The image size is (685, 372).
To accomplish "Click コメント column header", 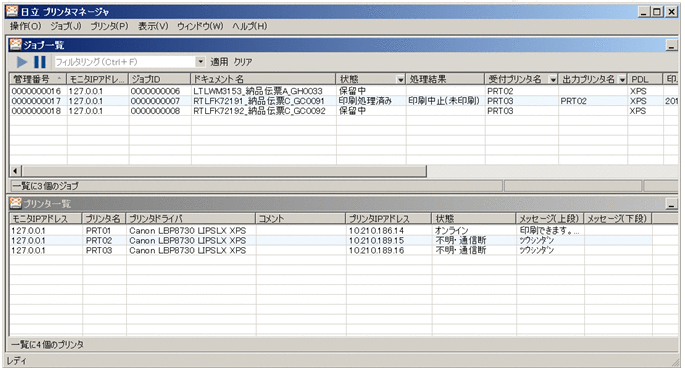I will (301, 218).
